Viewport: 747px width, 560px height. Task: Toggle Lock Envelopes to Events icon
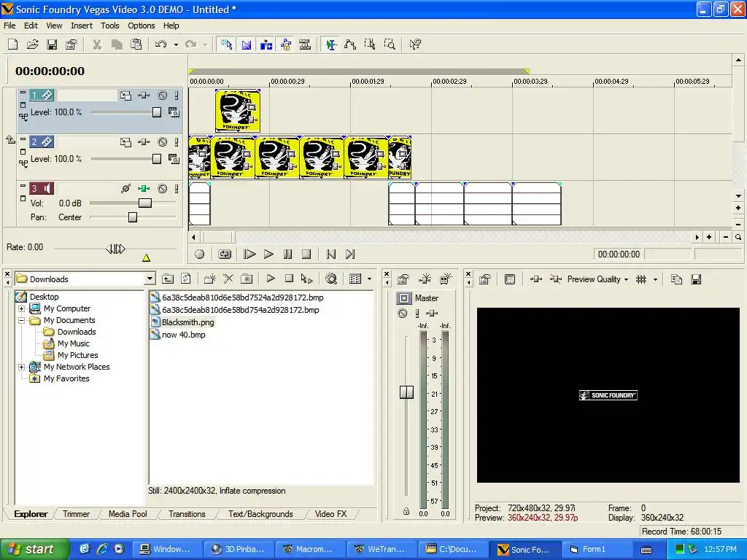286,44
